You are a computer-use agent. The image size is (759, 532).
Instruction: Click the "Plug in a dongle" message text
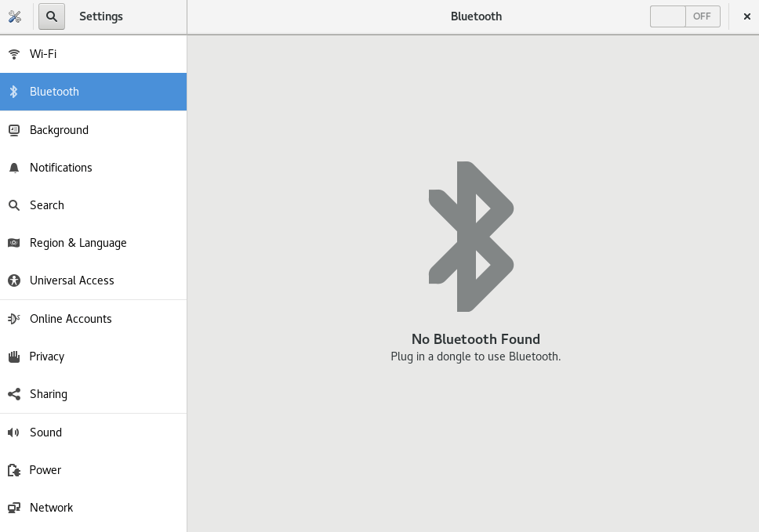(476, 356)
